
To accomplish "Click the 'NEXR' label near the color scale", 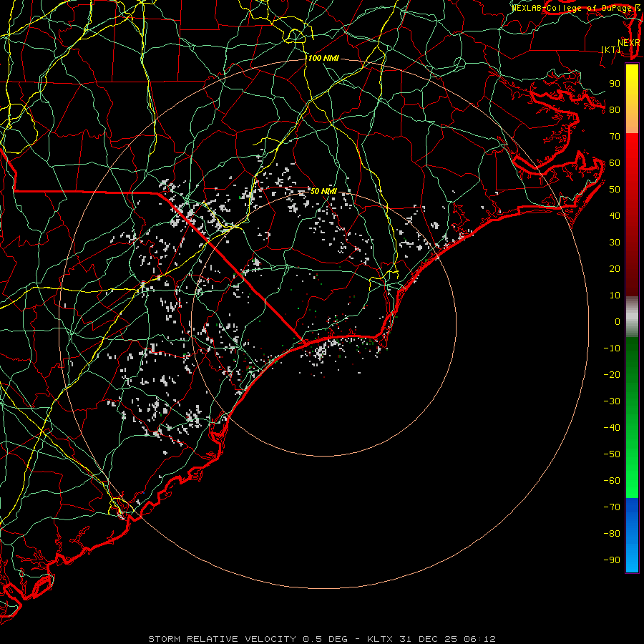I will 628,43.
